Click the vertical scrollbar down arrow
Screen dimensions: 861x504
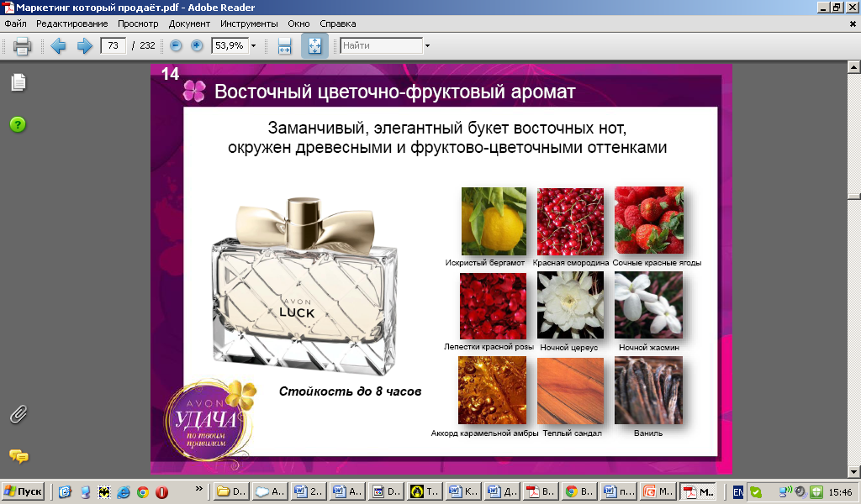[853, 471]
